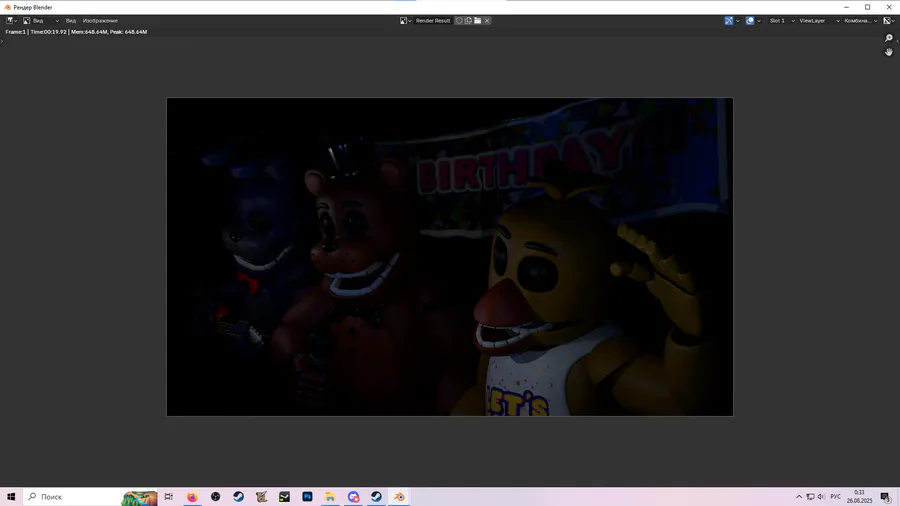
Task: Switch the РУС input language indicator
Action: (836, 497)
